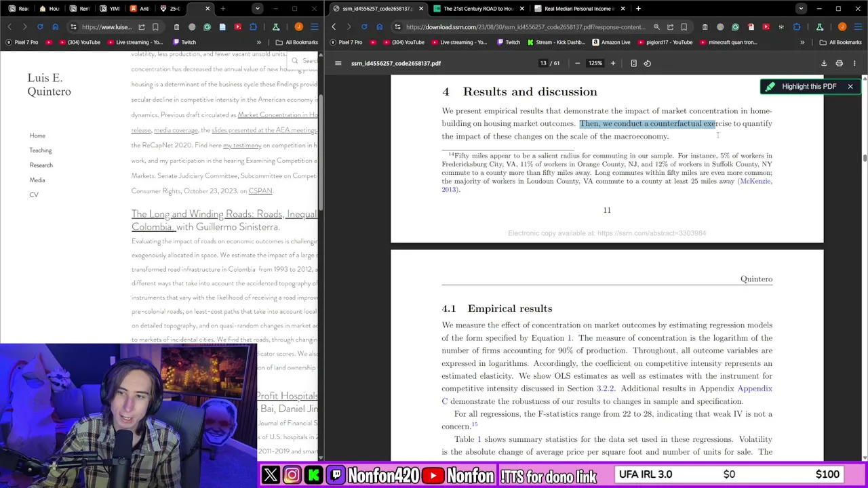Open Amazon Live bookmark

tap(610, 42)
